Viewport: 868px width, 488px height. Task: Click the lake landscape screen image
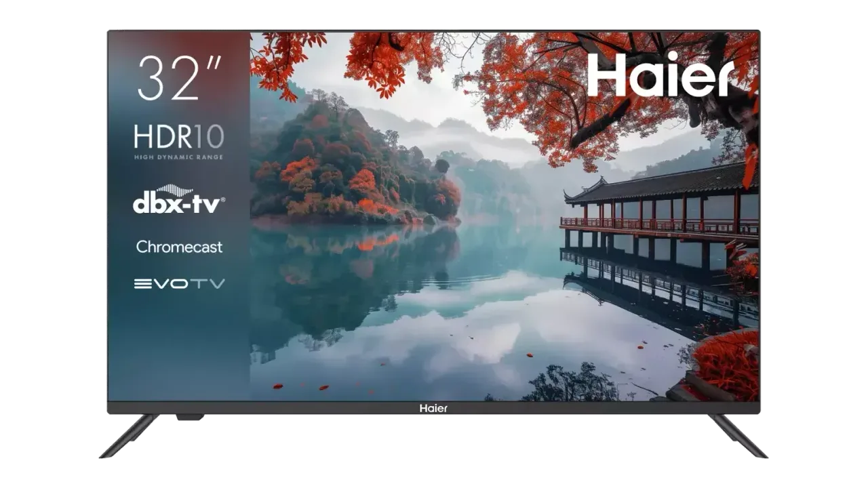[505, 216]
